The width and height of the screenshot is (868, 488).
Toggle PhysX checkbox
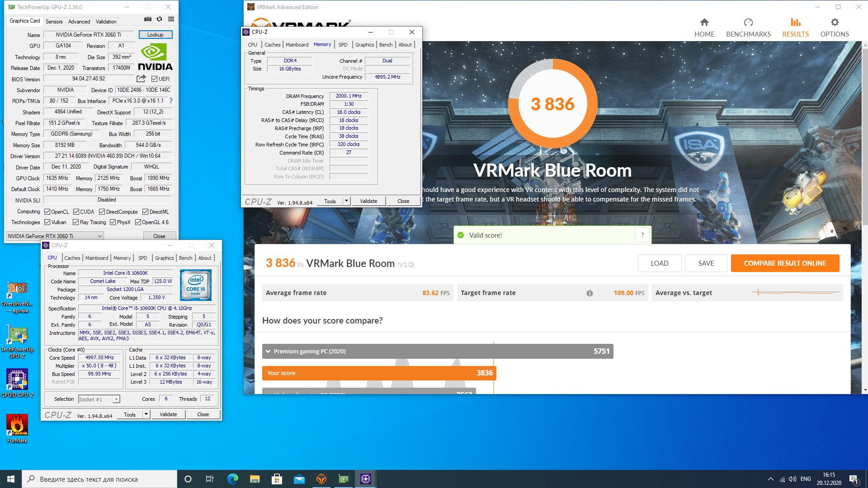click(x=113, y=222)
